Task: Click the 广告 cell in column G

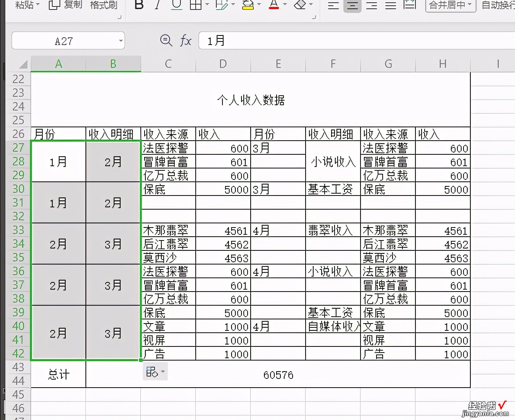Action: (388, 354)
